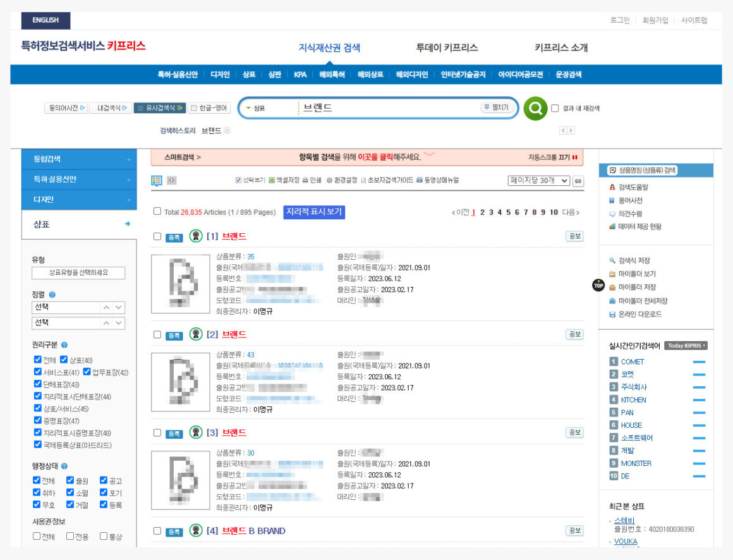Open 페이지당 30개 page-size dropdown
The height and width of the screenshot is (560, 733).
point(538,181)
